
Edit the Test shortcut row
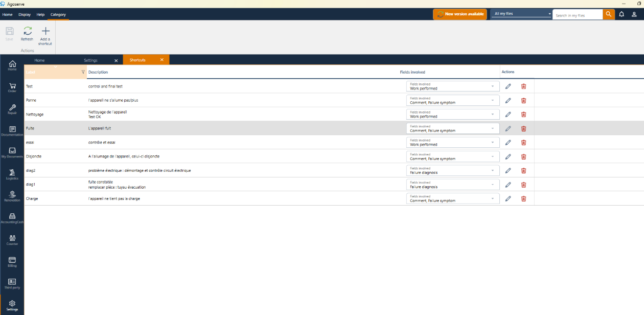(508, 86)
